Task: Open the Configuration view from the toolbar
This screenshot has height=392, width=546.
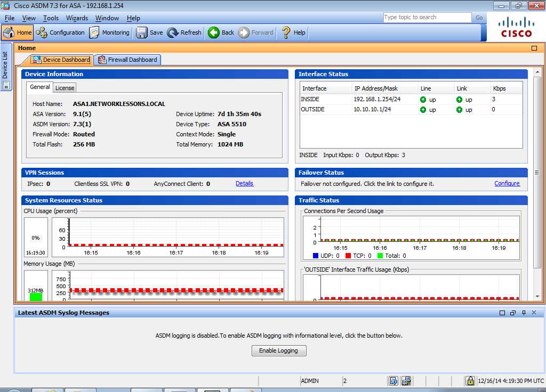Action: click(61, 32)
